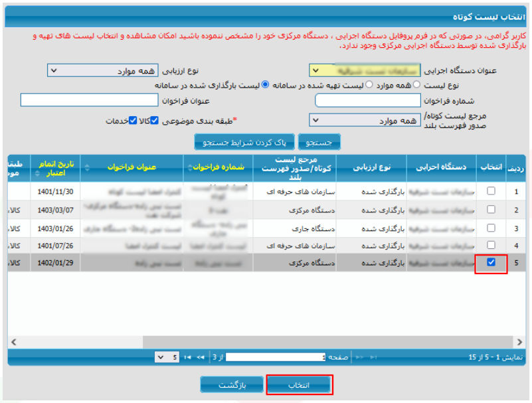Check the selection box in row 1
Image resolution: width=532 pixels, height=403 pixels.
tap(491, 191)
